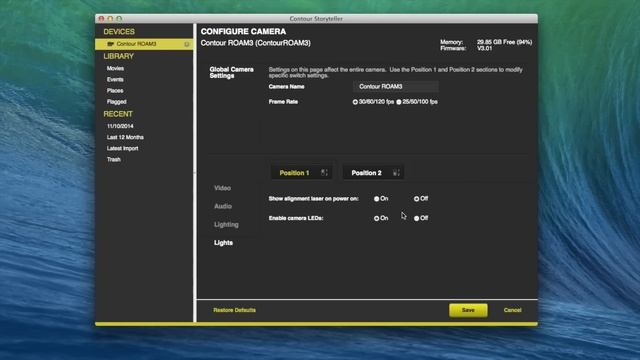Open the Audio settings section
This screenshot has height=360, width=640.
[x=223, y=207]
